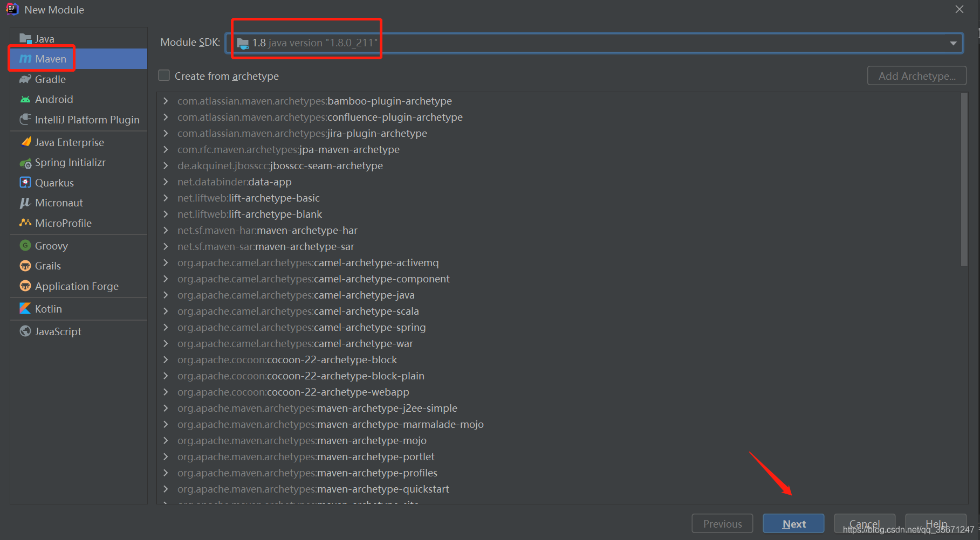
Task: Expand maven-archetype-quickstart entry
Action: tap(166, 489)
